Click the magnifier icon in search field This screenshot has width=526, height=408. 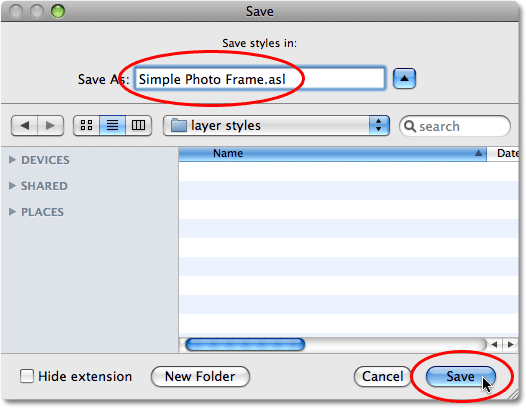point(410,126)
